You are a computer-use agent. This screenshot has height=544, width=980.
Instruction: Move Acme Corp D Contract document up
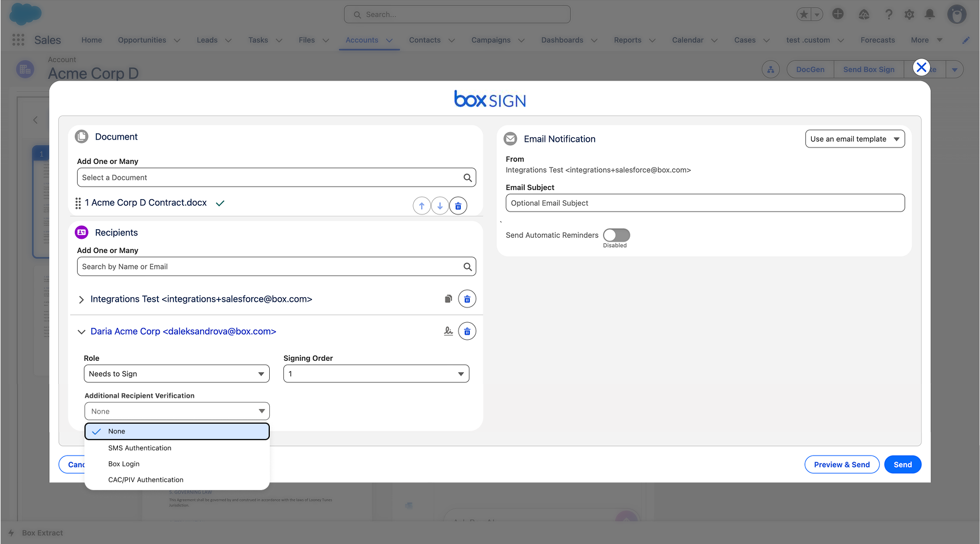(x=421, y=206)
